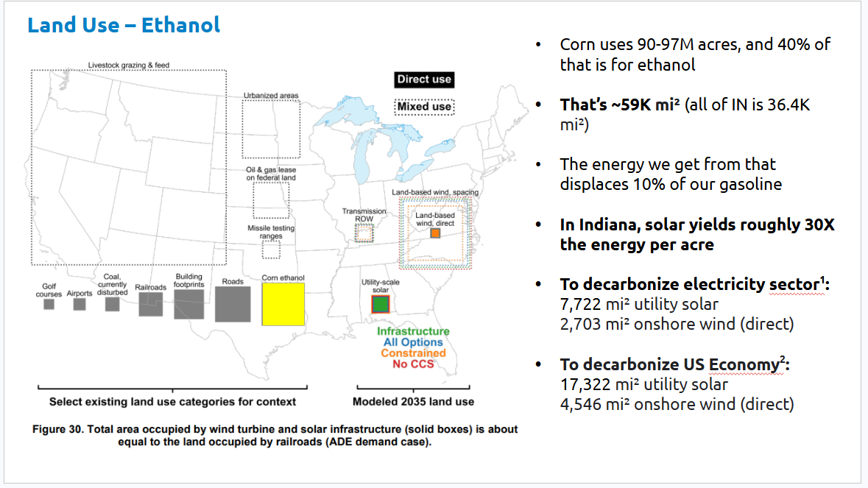Click the gray Airports square

pos(80,304)
